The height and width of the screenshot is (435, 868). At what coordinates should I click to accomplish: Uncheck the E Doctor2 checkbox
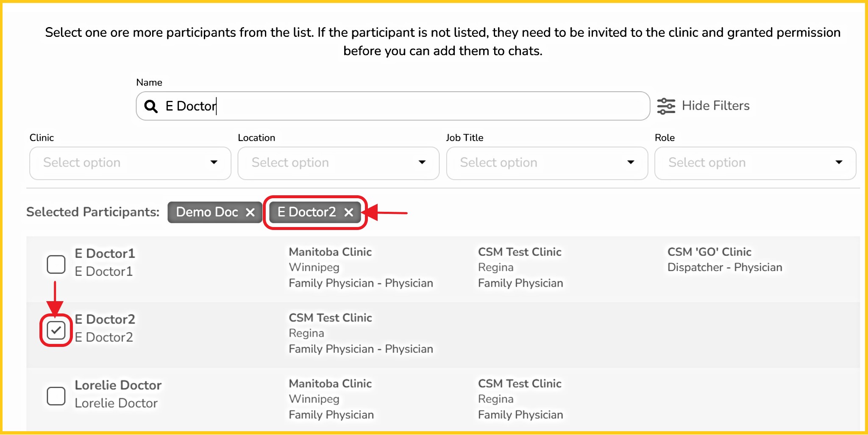(56, 330)
